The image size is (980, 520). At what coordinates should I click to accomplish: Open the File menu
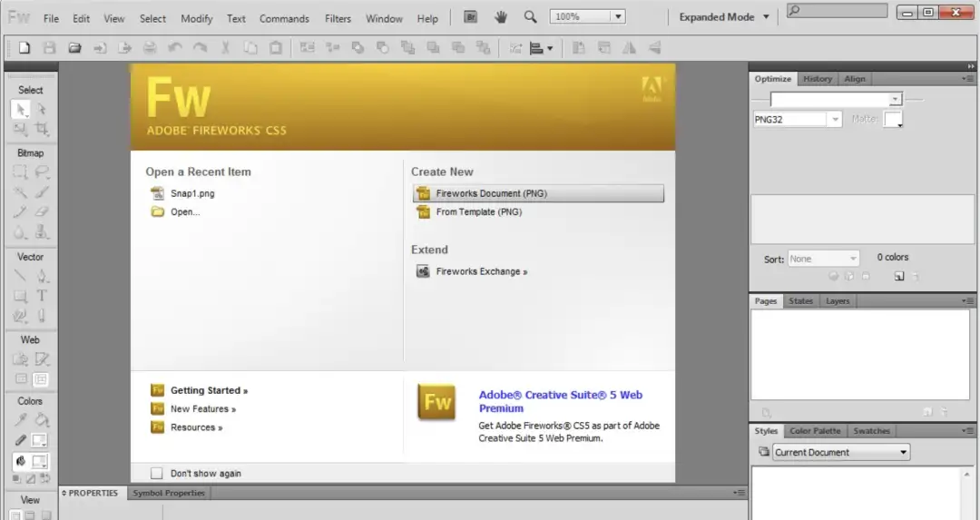click(51, 19)
